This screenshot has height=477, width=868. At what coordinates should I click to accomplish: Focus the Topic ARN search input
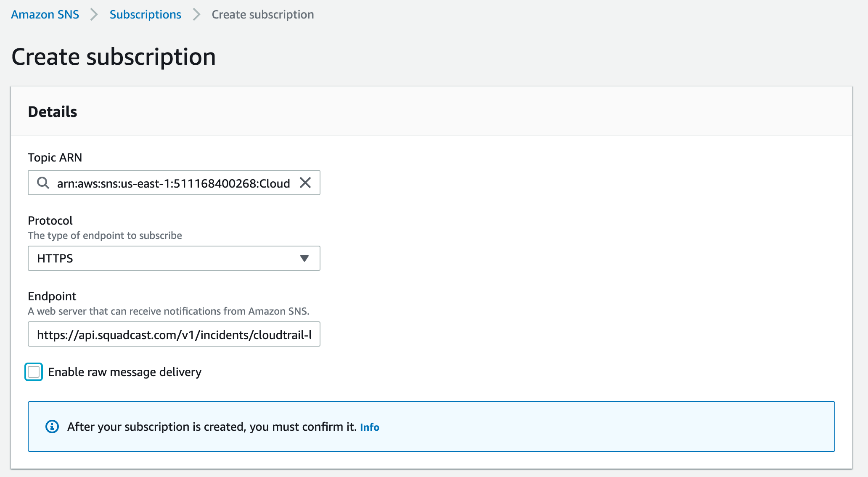click(x=173, y=183)
